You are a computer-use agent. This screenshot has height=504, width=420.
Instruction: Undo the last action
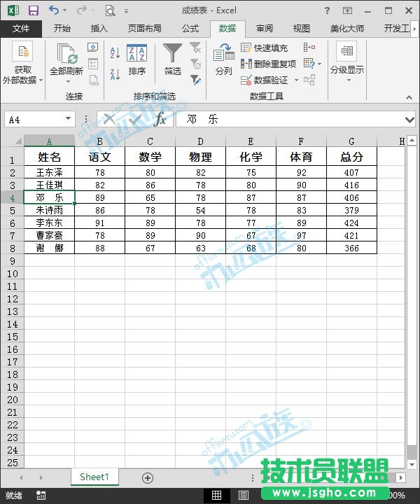point(54,10)
